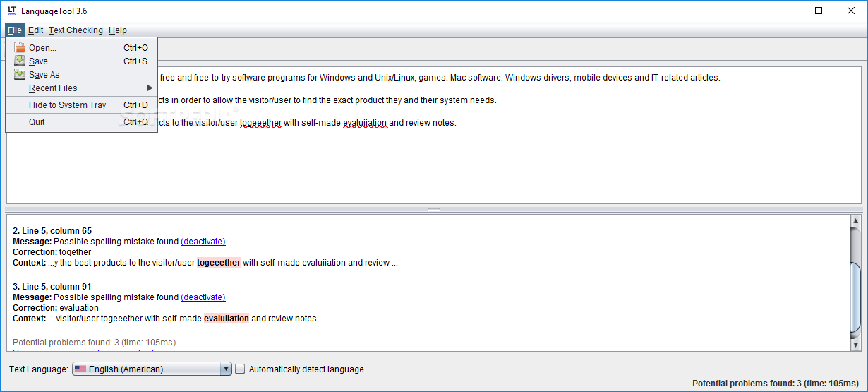
Task: Click the '3. Line 5, column 91' heading
Action: tap(52, 287)
